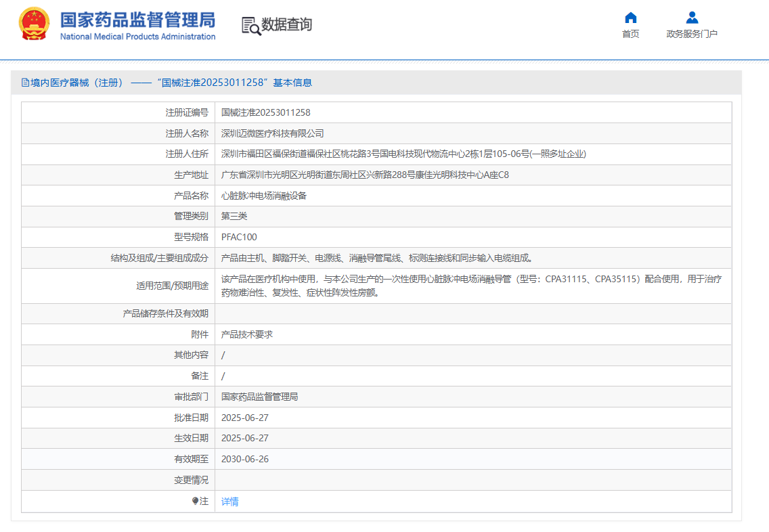Viewport: 769px width, 532px height.
Task: Click the composition text starting 产品由主机
Action: [377, 258]
